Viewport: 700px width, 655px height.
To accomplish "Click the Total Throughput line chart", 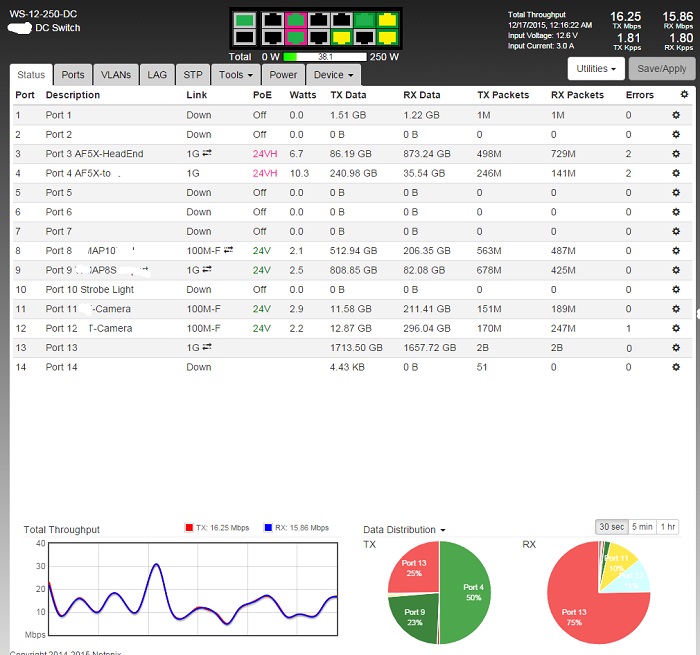I will [x=193, y=589].
